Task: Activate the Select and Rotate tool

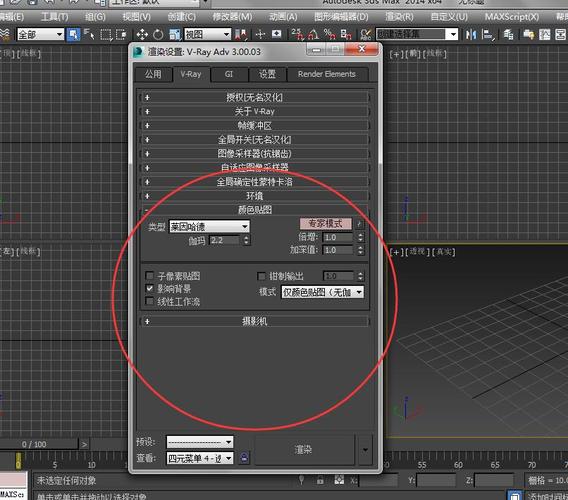Action: (158, 34)
